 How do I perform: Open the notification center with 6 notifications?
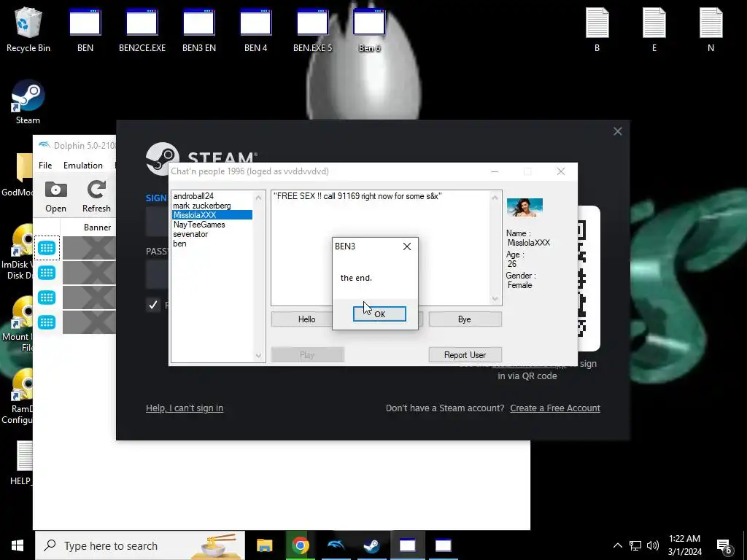724,547
